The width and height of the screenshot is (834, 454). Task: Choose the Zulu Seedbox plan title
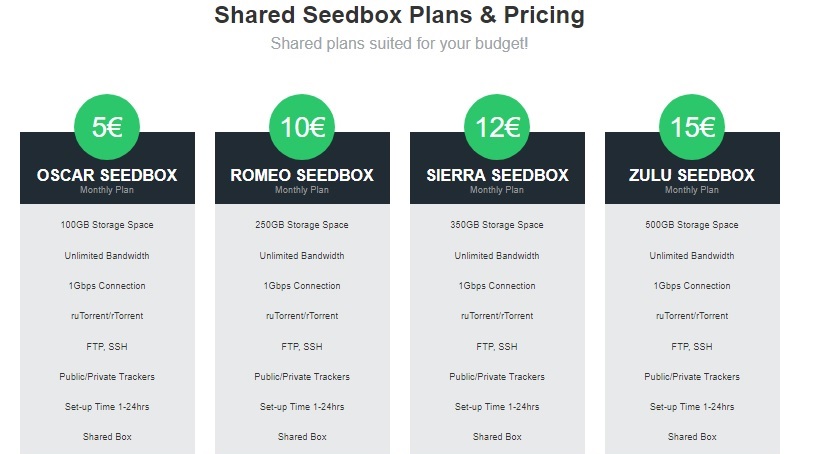point(692,175)
